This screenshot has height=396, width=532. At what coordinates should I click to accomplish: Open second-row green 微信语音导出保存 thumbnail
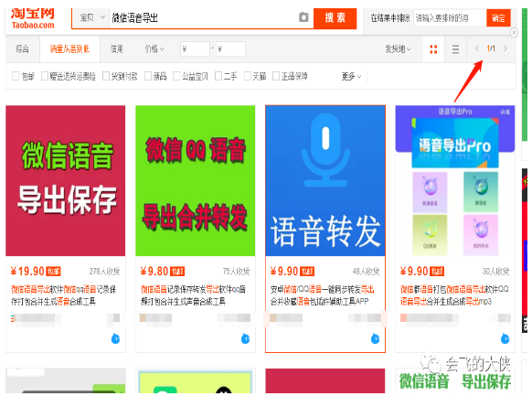point(455,380)
